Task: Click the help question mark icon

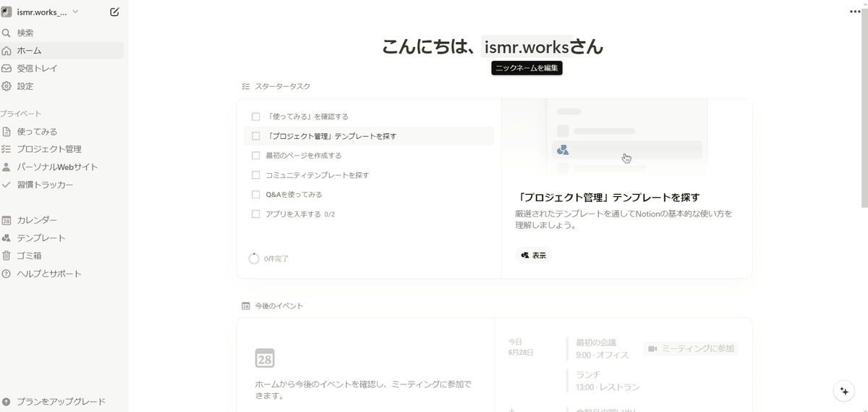Action: point(7,274)
